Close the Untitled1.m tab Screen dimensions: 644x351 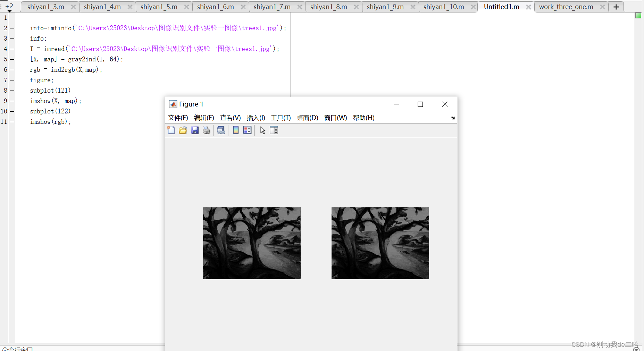(528, 7)
